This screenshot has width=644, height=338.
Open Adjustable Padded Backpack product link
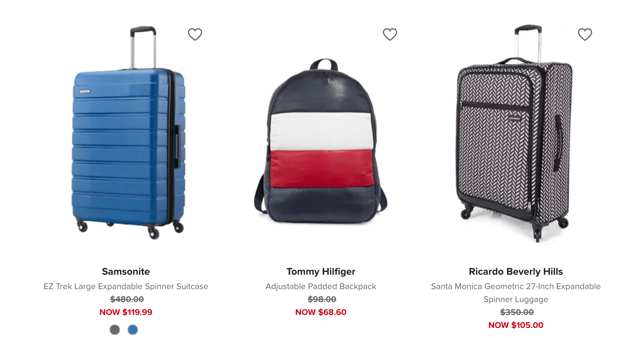321,286
